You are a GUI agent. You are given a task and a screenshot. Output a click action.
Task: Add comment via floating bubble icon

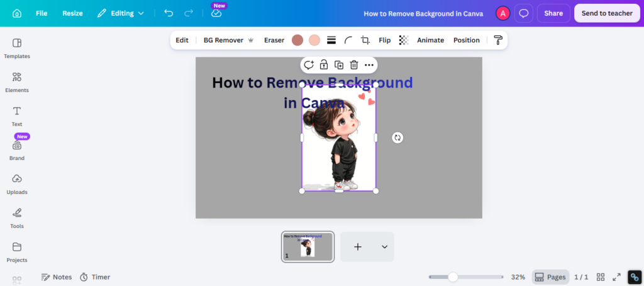[308, 65]
